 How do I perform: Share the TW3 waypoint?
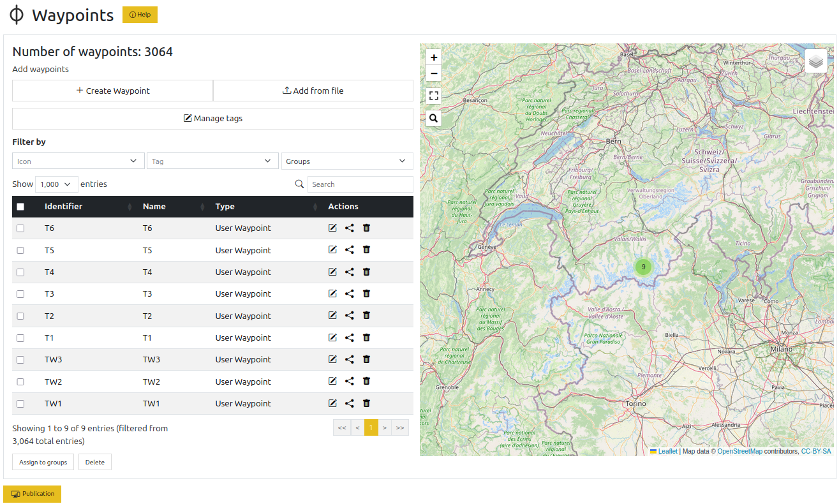tap(349, 359)
